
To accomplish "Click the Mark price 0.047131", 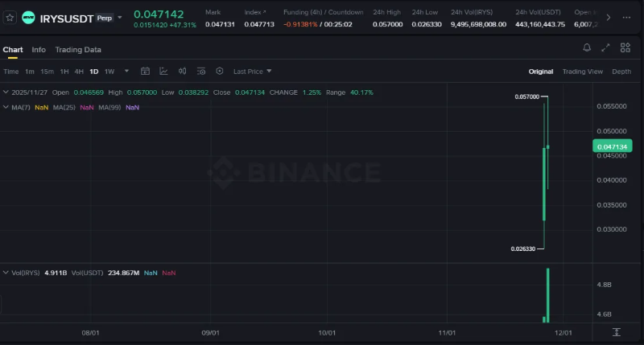I will [x=220, y=24].
